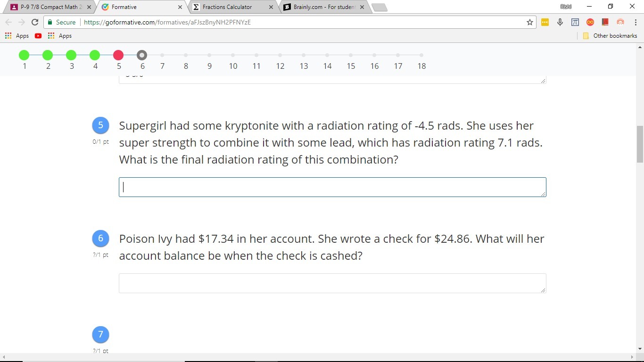This screenshot has height=362, width=644.
Task: Jump to question 1 in progress bar
Action: tap(24, 56)
